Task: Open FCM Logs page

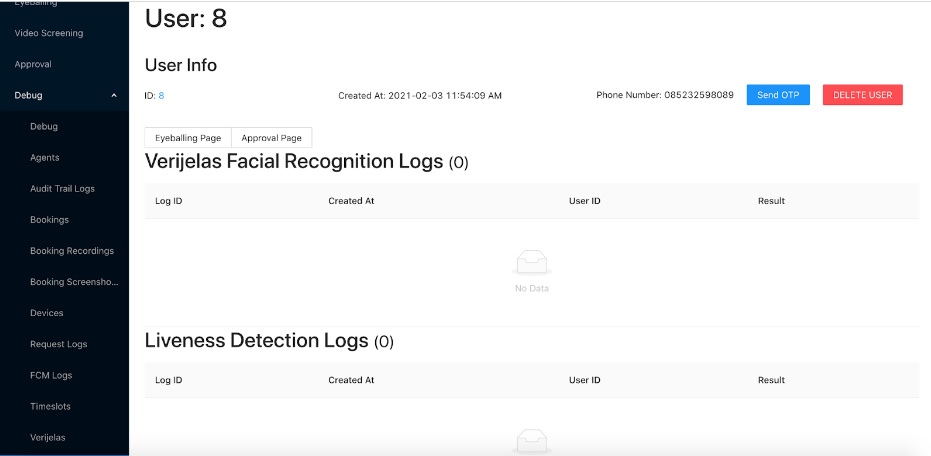Action: pyautogui.click(x=51, y=375)
